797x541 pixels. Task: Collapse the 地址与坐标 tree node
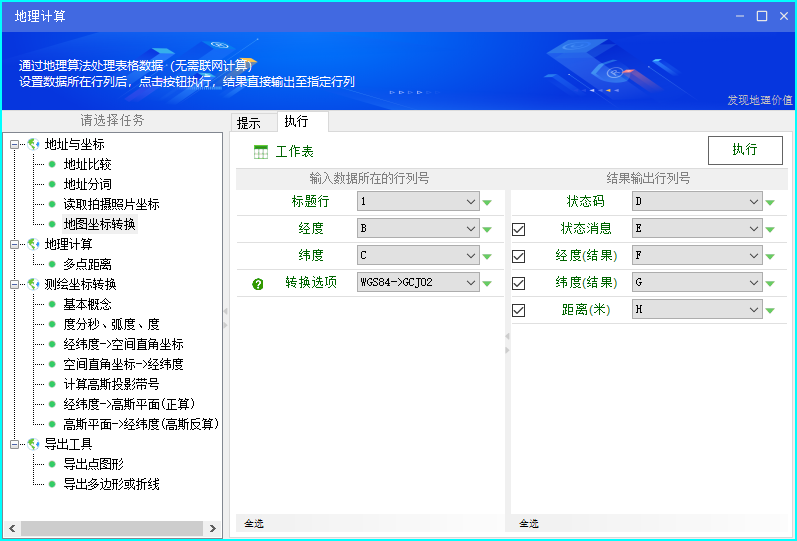point(15,144)
